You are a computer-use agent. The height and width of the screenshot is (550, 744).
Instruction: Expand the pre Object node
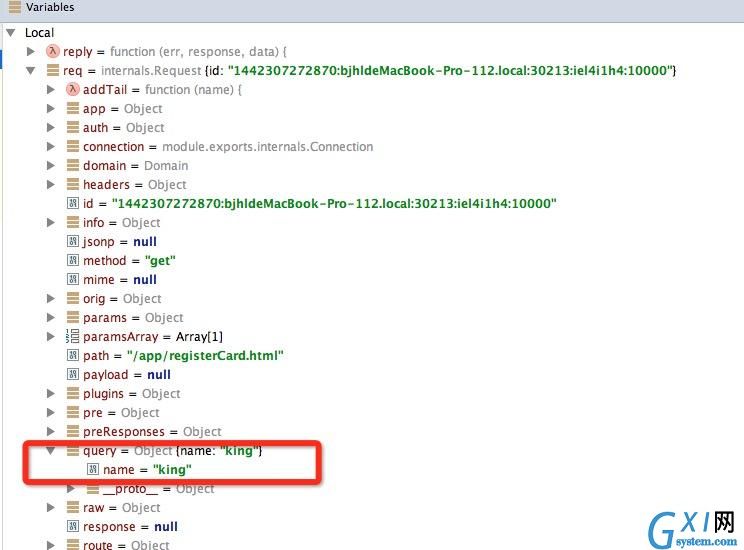[50, 412]
